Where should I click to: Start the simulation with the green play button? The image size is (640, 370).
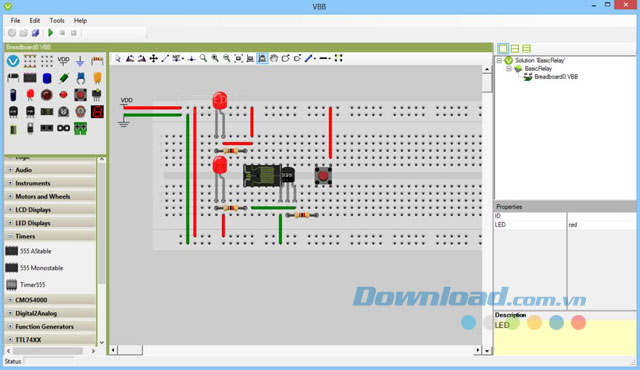point(51,33)
